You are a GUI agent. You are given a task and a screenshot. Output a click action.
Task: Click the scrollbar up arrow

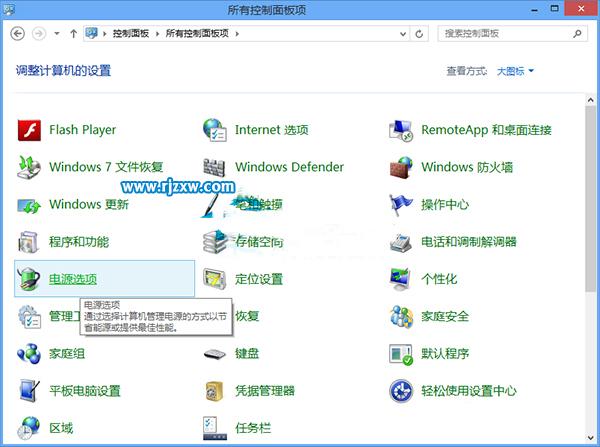pyautogui.click(x=590, y=100)
